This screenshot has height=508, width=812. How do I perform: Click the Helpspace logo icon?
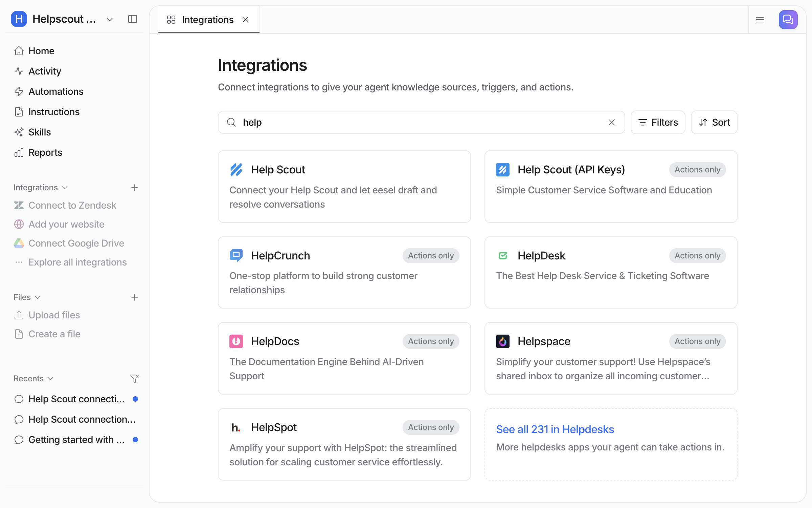tap(503, 341)
